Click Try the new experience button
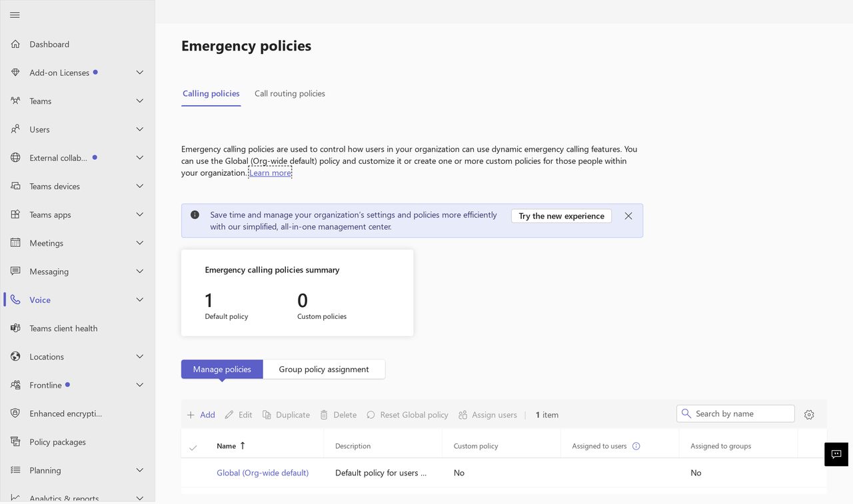This screenshot has width=853, height=504. coord(561,216)
